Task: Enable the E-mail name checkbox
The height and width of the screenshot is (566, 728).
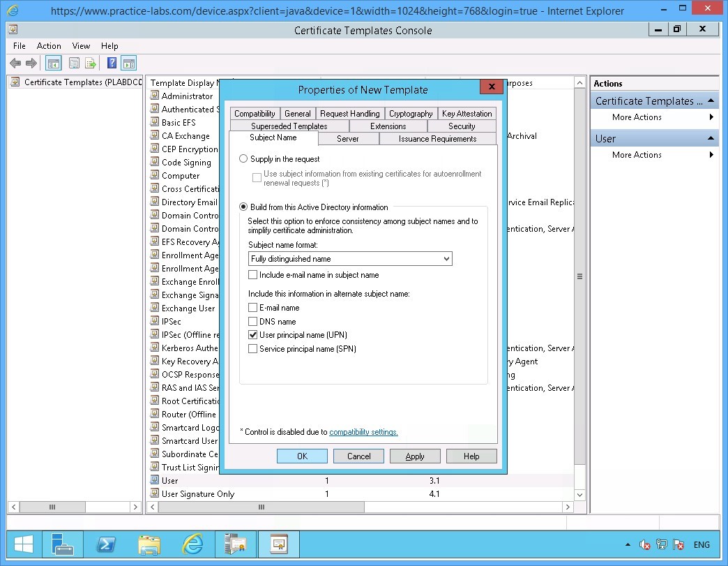Action: click(x=252, y=307)
